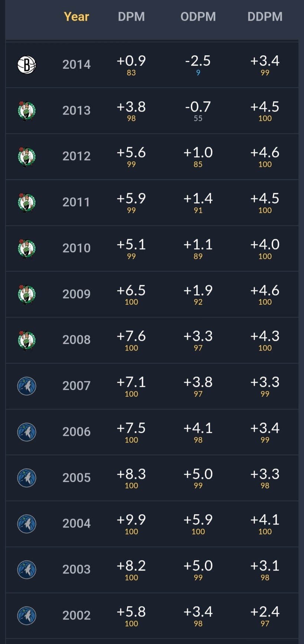Image resolution: width=304 pixels, height=644 pixels.
Task: Click the +5.0 ODPM value for 2003
Action: [198, 566]
